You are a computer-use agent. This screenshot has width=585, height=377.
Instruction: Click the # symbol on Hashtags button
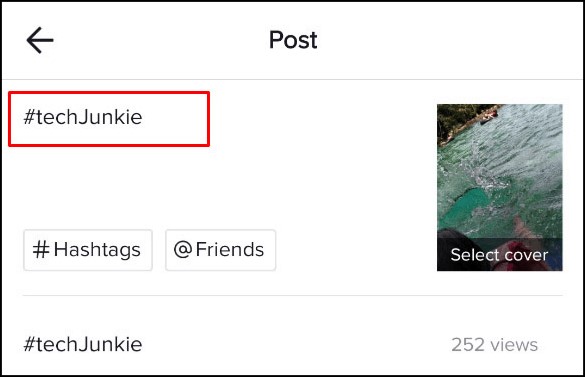coord(41,249)
